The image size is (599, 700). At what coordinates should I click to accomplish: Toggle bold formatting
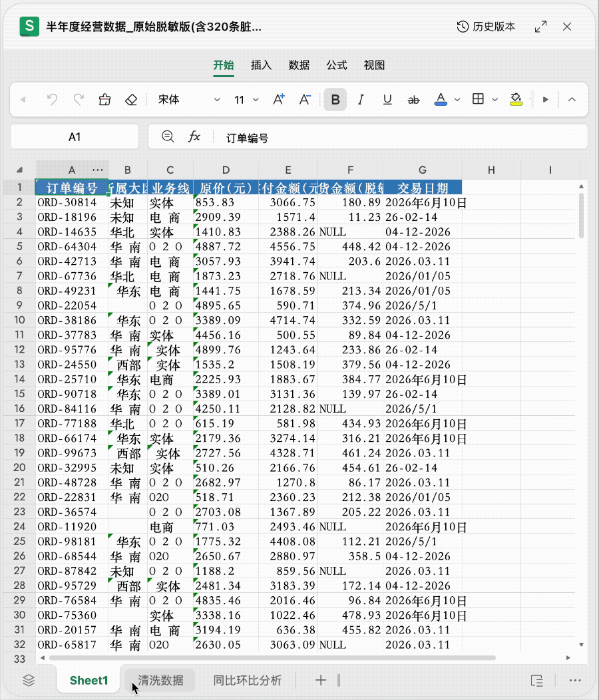click(x=335, y=100)
